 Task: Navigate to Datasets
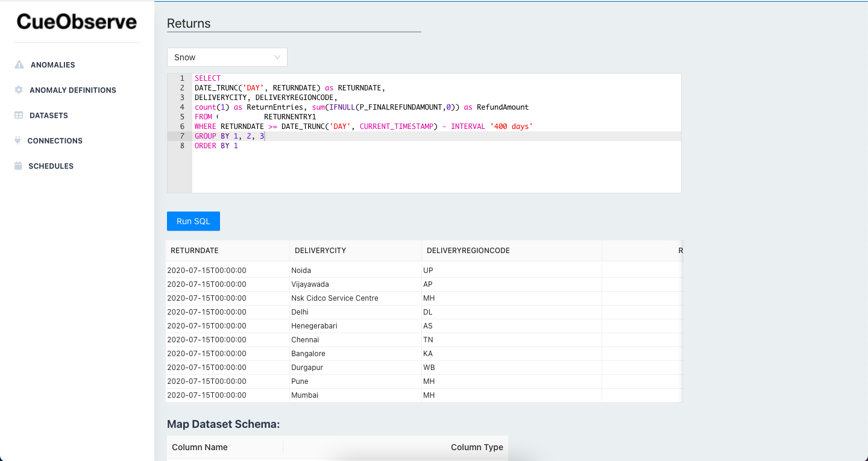49,115
